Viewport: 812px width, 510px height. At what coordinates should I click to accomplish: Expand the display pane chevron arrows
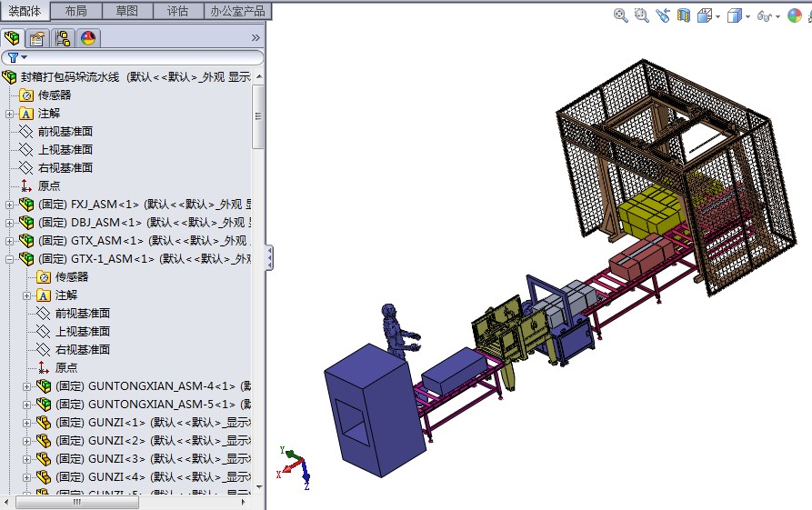click(x=256, y=38)
